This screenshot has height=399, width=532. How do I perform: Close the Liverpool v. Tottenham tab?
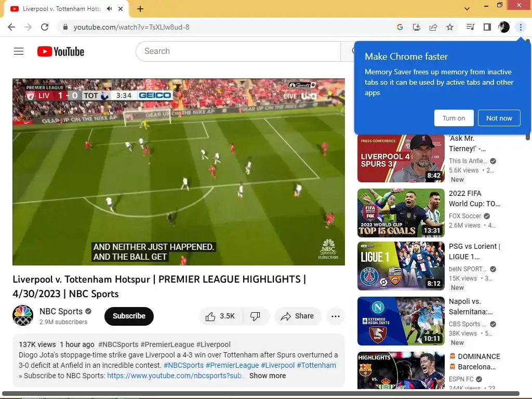tap(121, 9)
